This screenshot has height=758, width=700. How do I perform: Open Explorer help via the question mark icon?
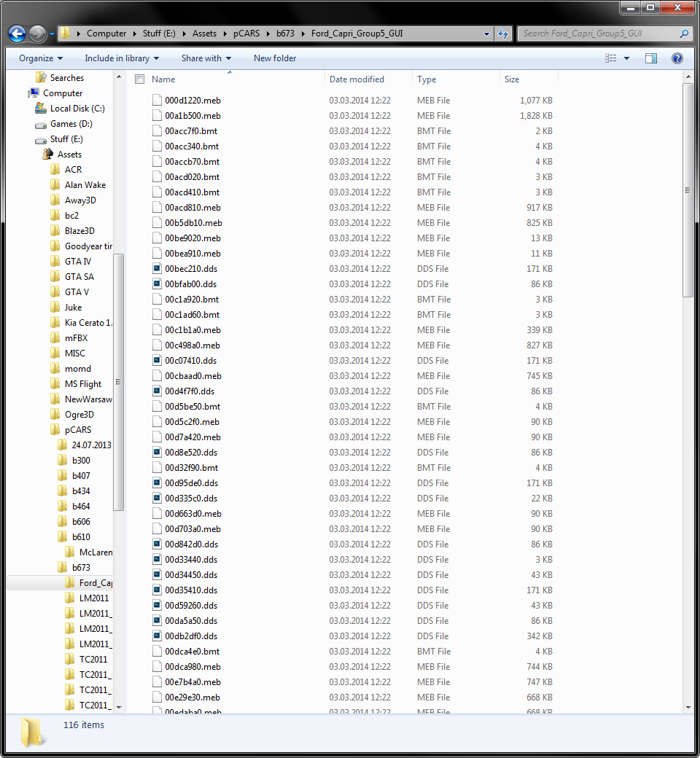[677, 58]
